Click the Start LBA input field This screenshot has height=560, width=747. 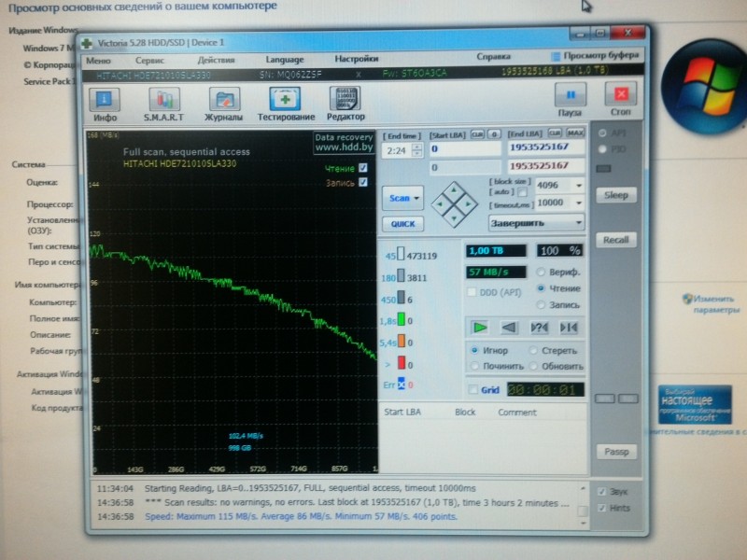465,149
